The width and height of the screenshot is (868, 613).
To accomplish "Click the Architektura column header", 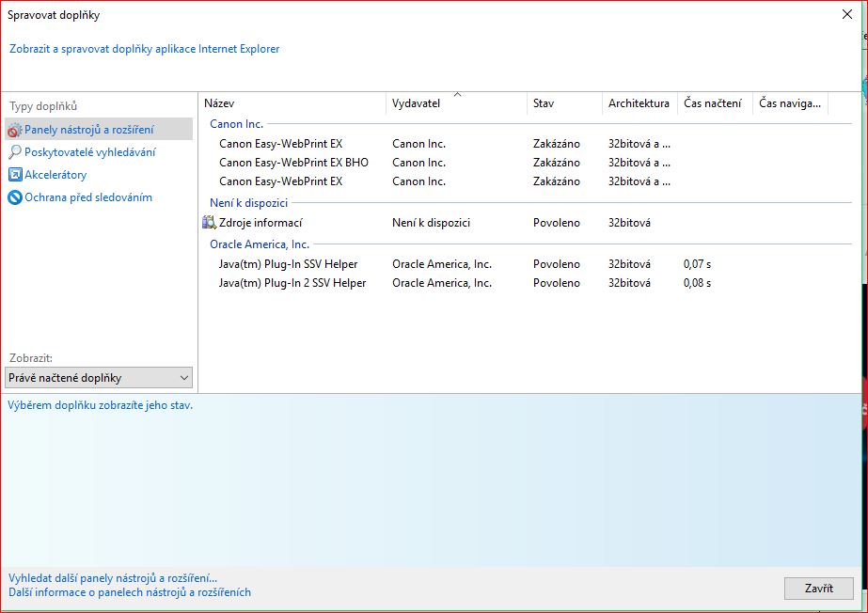I will [639, 103].
